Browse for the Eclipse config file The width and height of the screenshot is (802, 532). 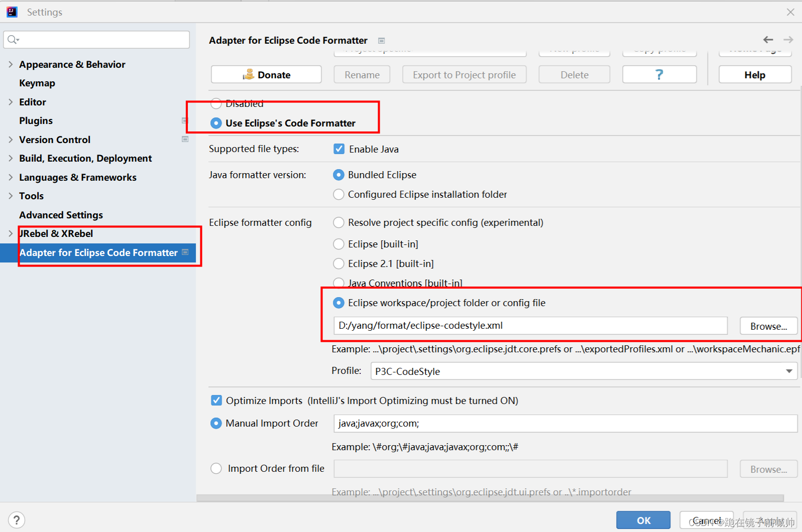point(768,326)
